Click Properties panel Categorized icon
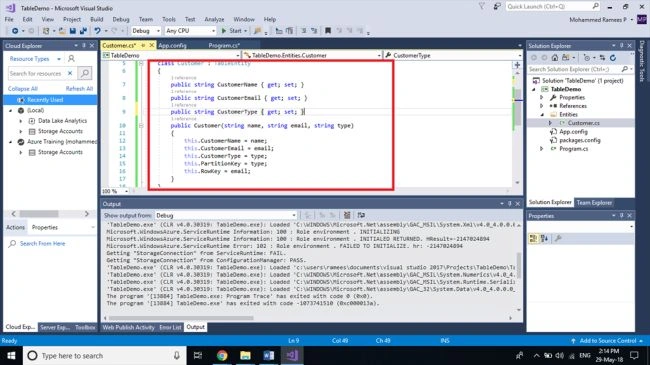The image size is (650, 365). (x=534, y=238)
